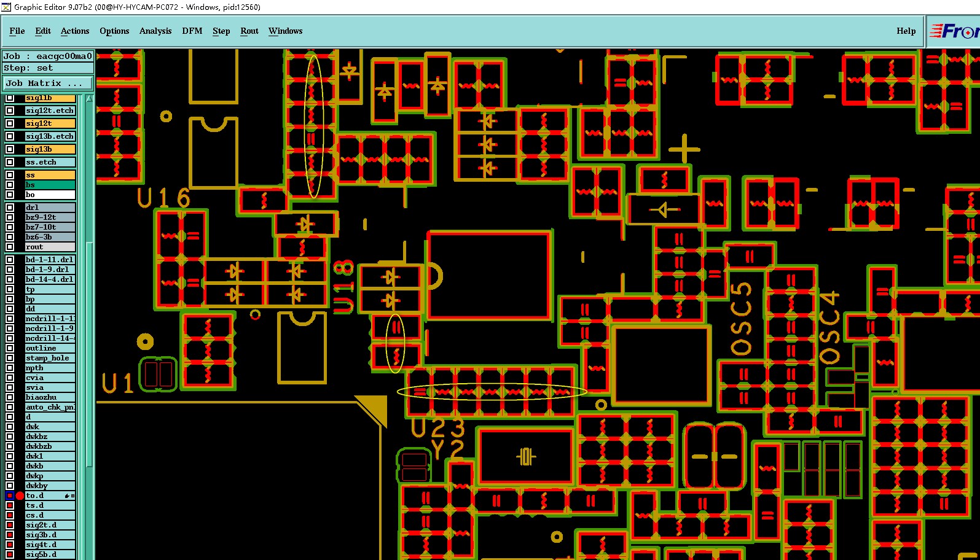Select the cvia layer name
The width and height of the screenshot is (980, 560).
coord(50,378)
